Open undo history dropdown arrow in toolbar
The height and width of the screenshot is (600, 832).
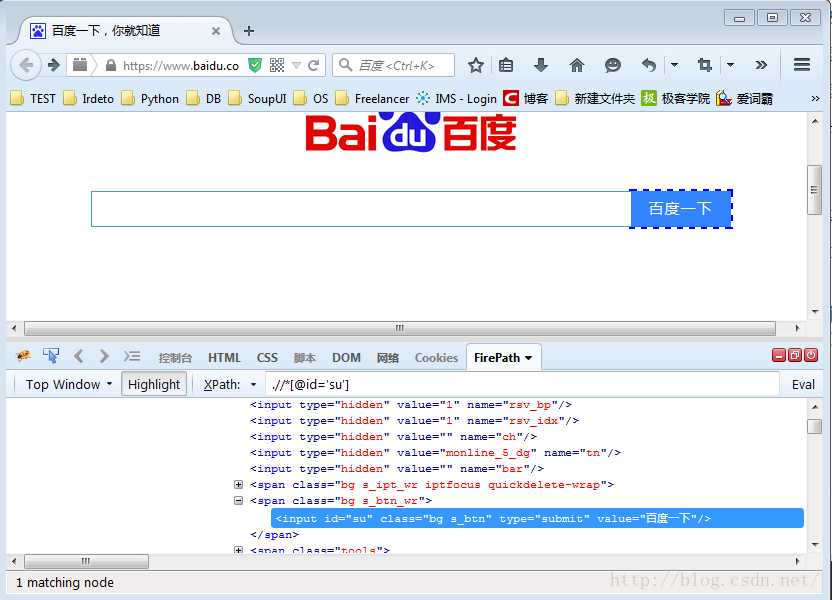674,65
